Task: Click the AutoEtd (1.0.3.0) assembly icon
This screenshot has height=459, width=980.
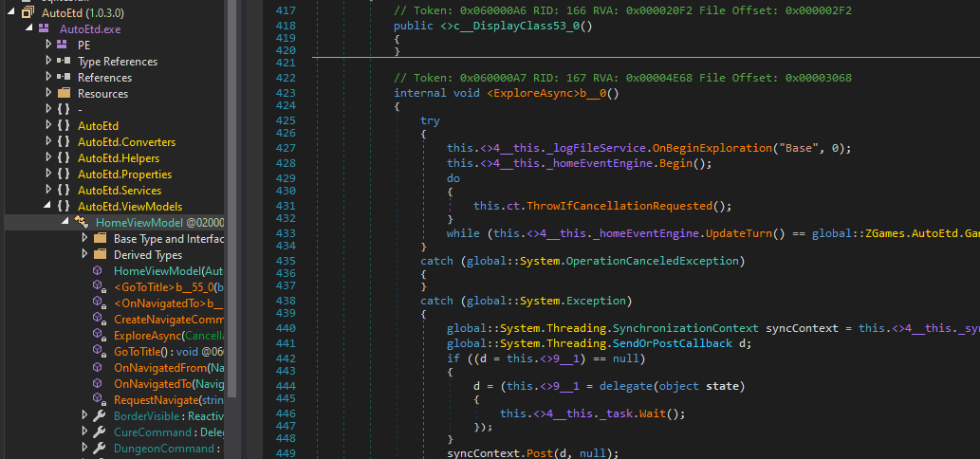Action: click(28, 13)
